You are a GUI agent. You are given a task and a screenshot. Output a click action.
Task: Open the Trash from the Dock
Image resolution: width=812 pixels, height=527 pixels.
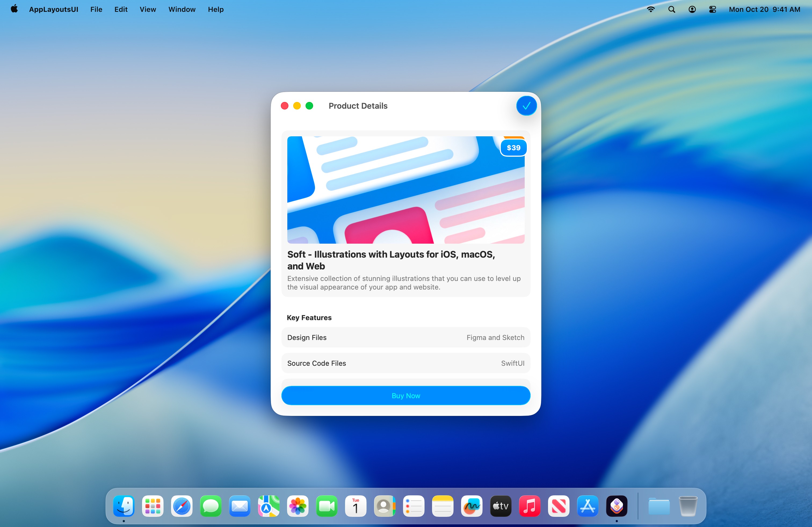click(688, 506)
